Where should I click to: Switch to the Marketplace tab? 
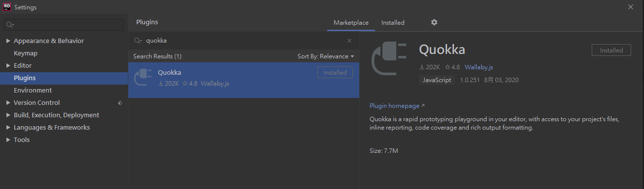tap(351, 23)
